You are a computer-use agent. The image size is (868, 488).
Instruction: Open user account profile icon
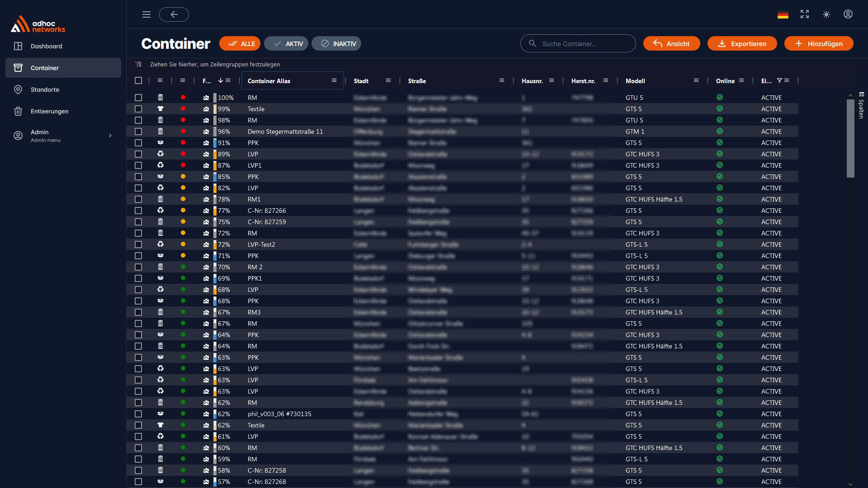pos(848,14)
